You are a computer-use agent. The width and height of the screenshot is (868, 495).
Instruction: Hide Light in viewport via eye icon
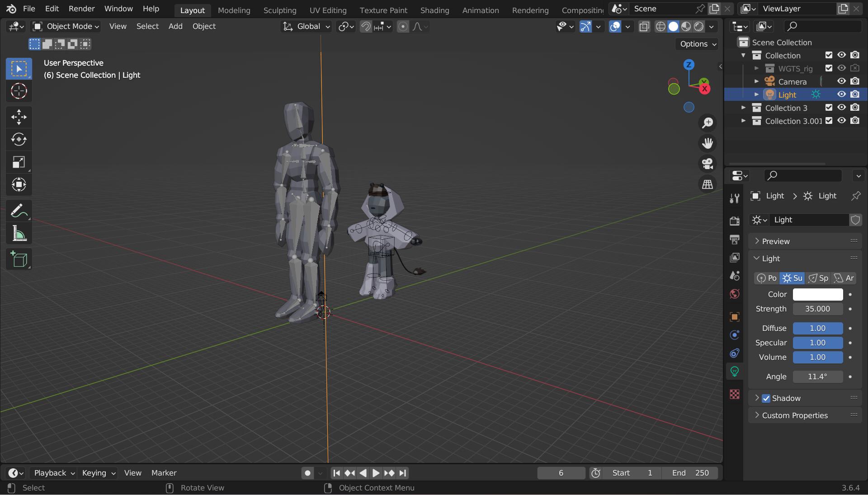[841, 94]
